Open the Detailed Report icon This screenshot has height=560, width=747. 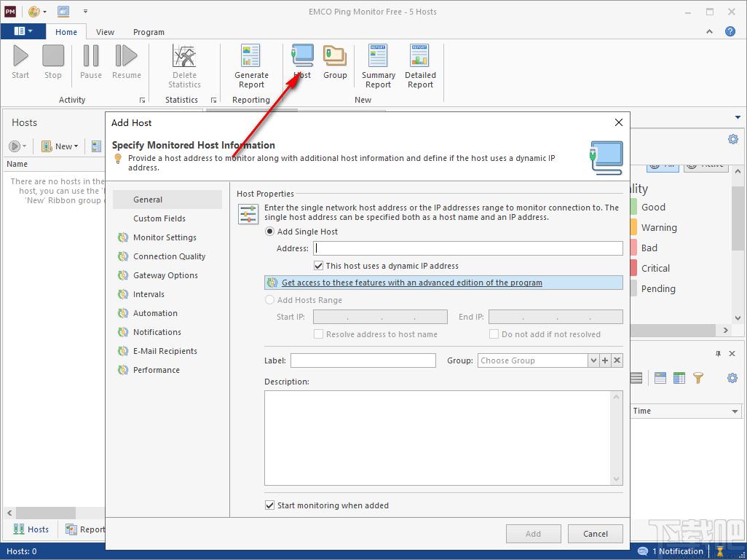(x=420, y=67)
